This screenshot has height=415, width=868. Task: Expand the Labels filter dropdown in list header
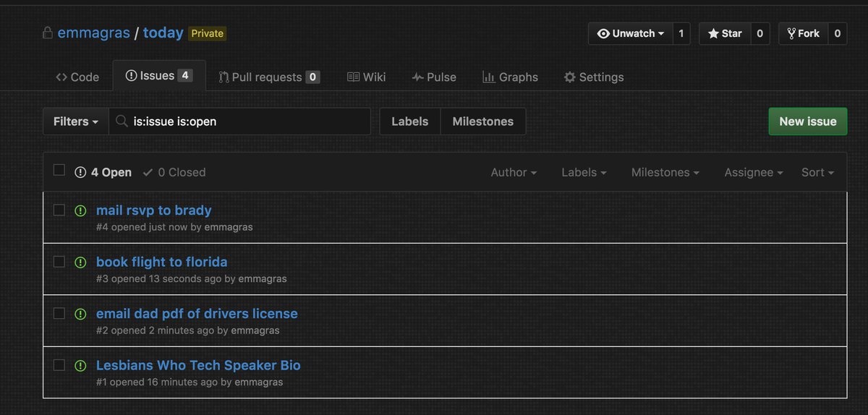click(584, 172)
